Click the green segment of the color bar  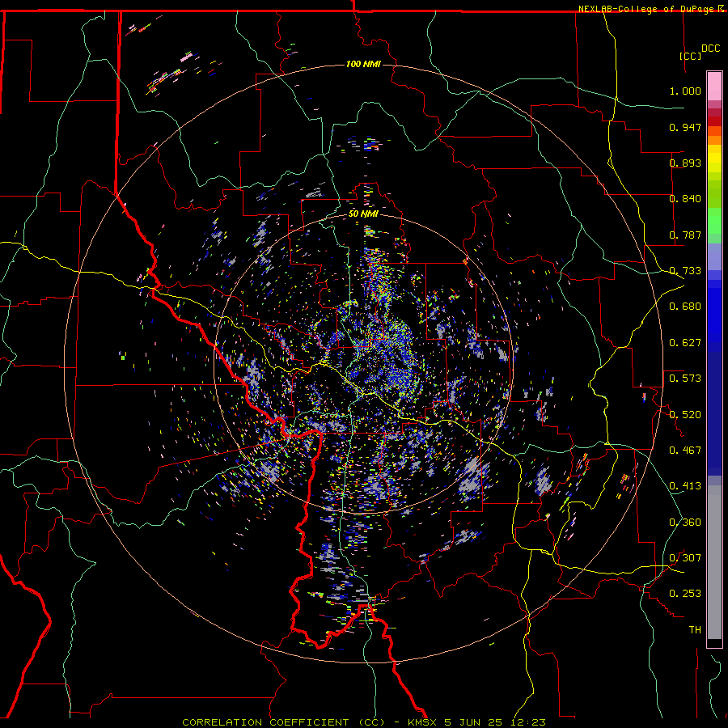(x=714, y=221)
